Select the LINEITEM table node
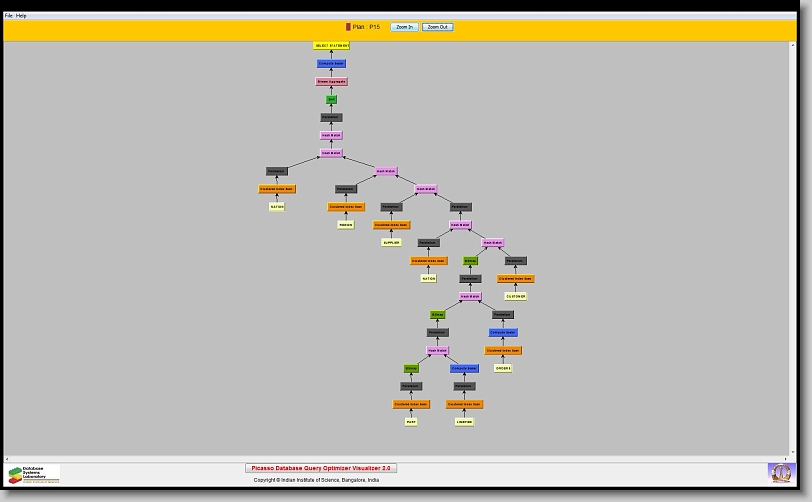 pyautogui.click(x=464, y=422)
